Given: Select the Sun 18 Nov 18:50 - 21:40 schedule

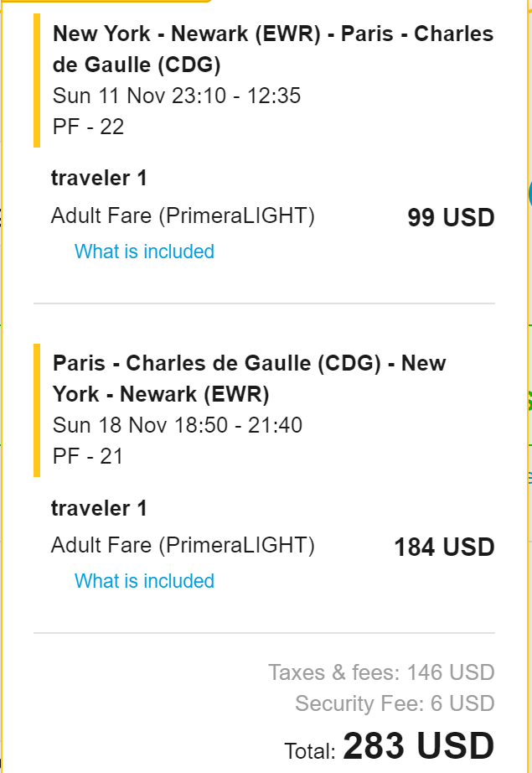Looking at the screenshot, I should click(178, 425).
